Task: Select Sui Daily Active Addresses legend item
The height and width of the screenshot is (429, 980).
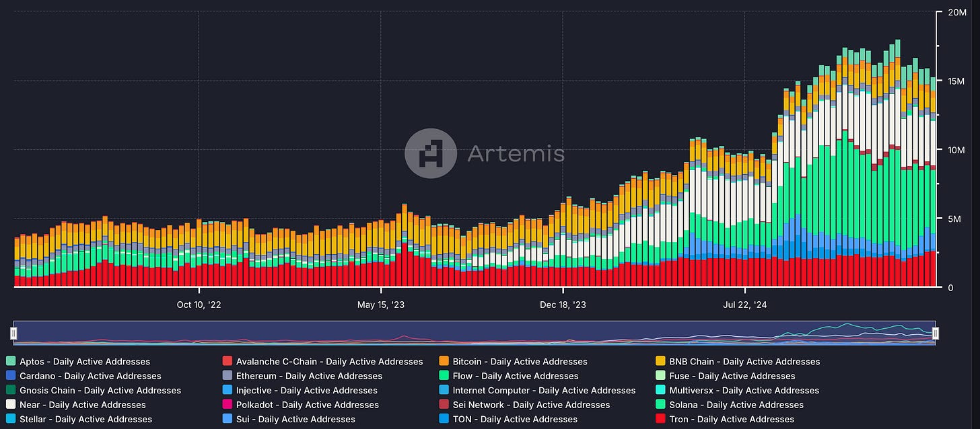Action: tap(289, 419)
